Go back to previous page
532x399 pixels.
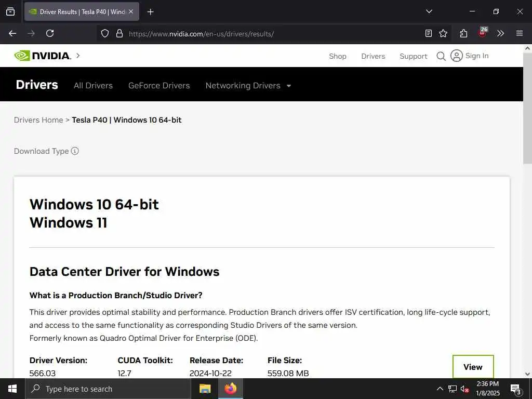(x=12, y=33)
